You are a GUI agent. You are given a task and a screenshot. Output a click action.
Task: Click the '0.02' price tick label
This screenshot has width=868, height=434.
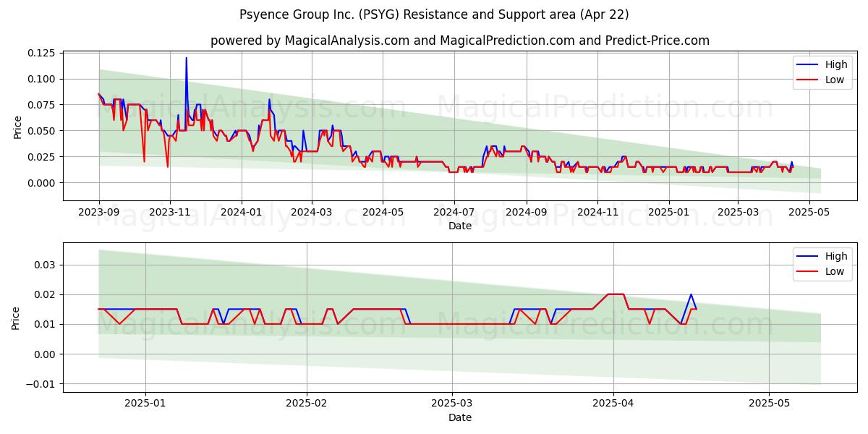45,294
